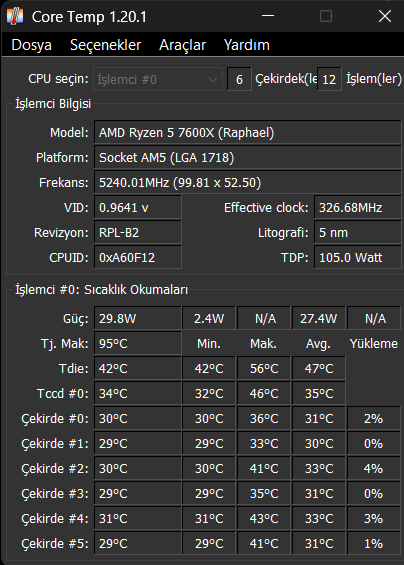Minimize the Core Temp window
Image resolution: width=404 pixels, height=565 pixels.
[268, 16]
